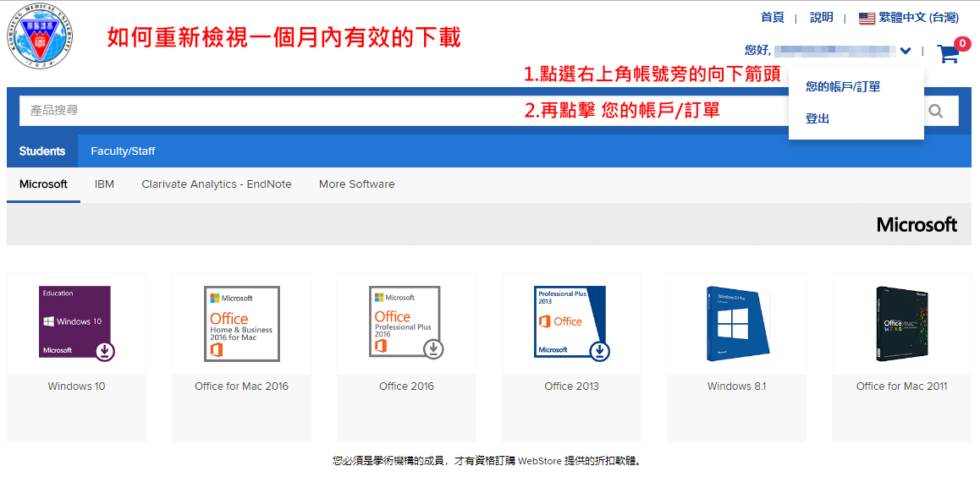Click the Office 2016 product title
Screen dimensions: 980x477
pos(407,387)
